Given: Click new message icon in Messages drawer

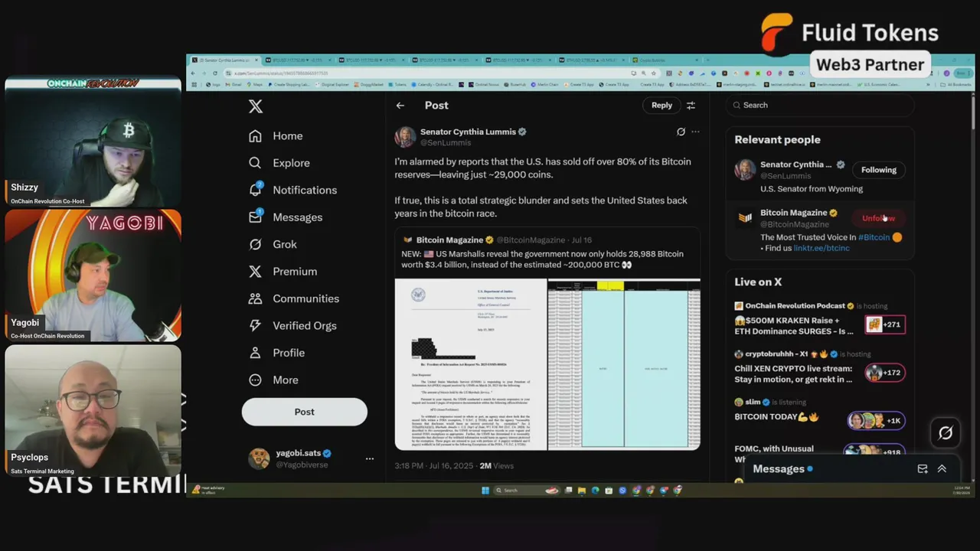Looking at the screenshot, I should 923,469.
